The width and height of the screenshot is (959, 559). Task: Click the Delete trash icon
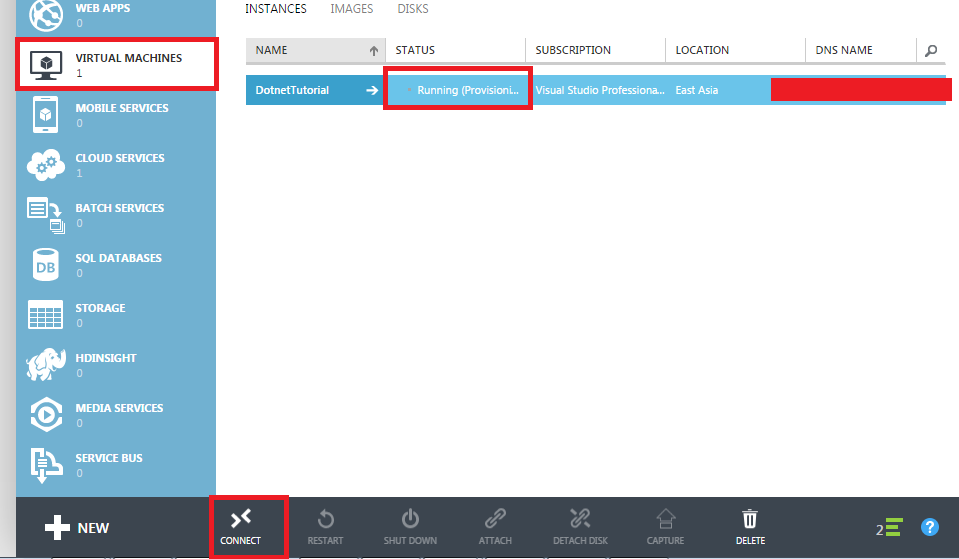tap(750, 519)
